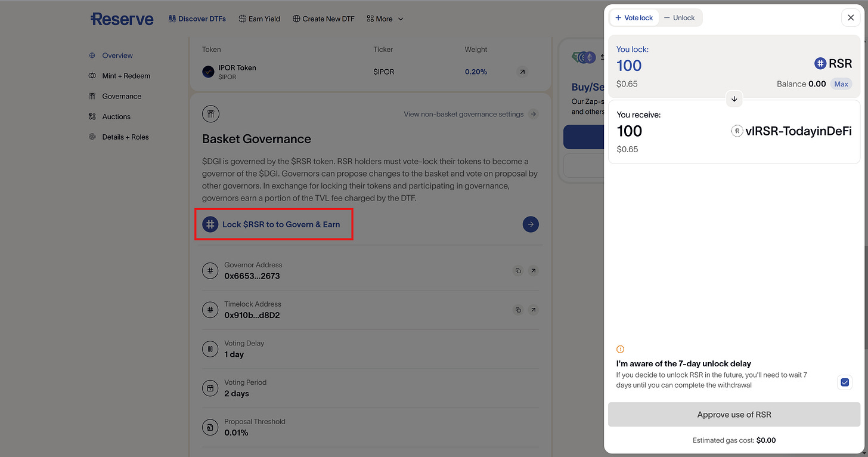Screen dimensions: 868x457
Task: Click Max balance button
Action: pyautogui.click(x=841, y=84)
